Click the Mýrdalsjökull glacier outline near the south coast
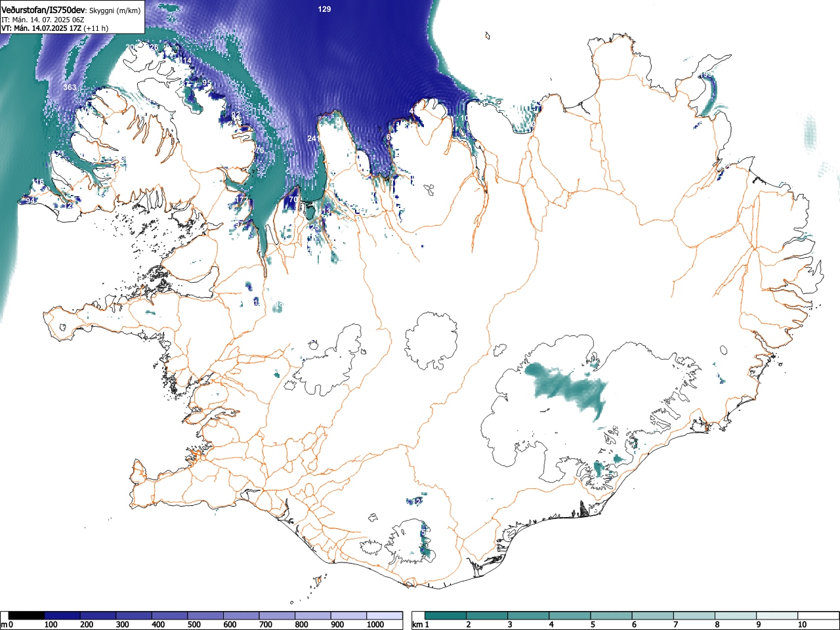Viewport: 840px width, 630px height. click(x=410, y=541)
